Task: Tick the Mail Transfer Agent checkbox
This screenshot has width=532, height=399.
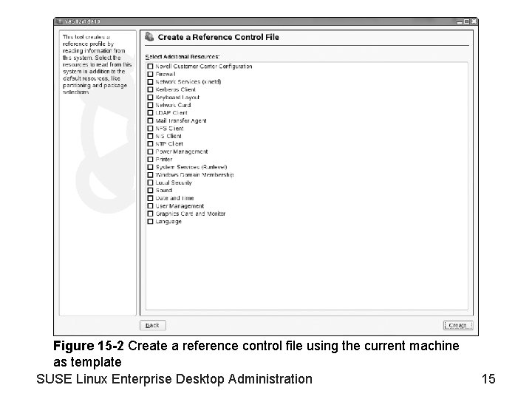Action: [150, 120]
